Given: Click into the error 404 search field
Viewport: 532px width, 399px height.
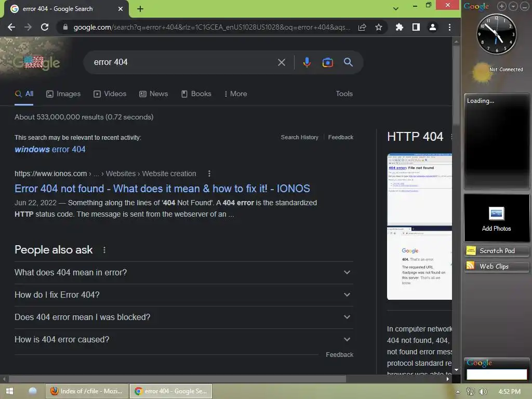Looking at the screenshot, I should (183, 62).
